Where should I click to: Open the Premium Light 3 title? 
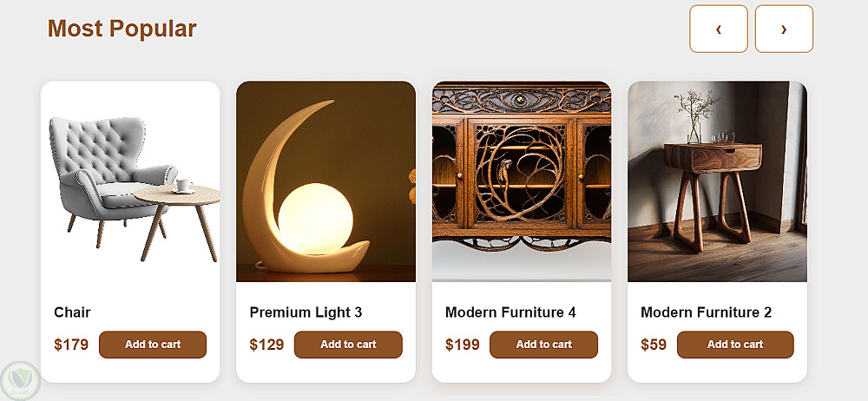(x=306, y=312)
